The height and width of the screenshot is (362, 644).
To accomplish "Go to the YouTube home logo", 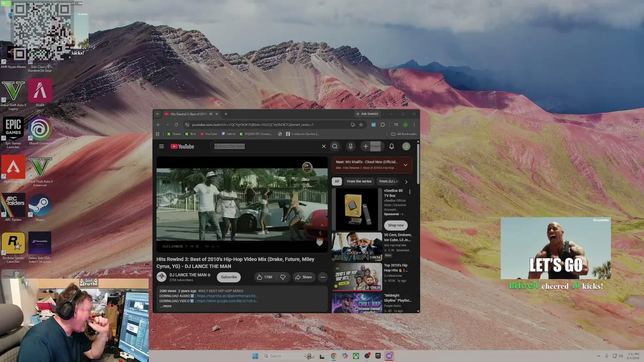I will pyautogui.click(x=182, y=146).
